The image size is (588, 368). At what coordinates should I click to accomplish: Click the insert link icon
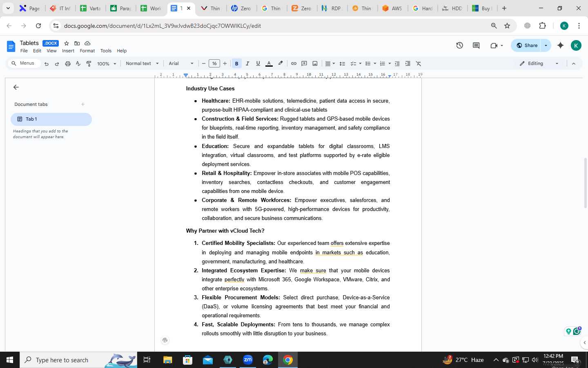[294, 64]
